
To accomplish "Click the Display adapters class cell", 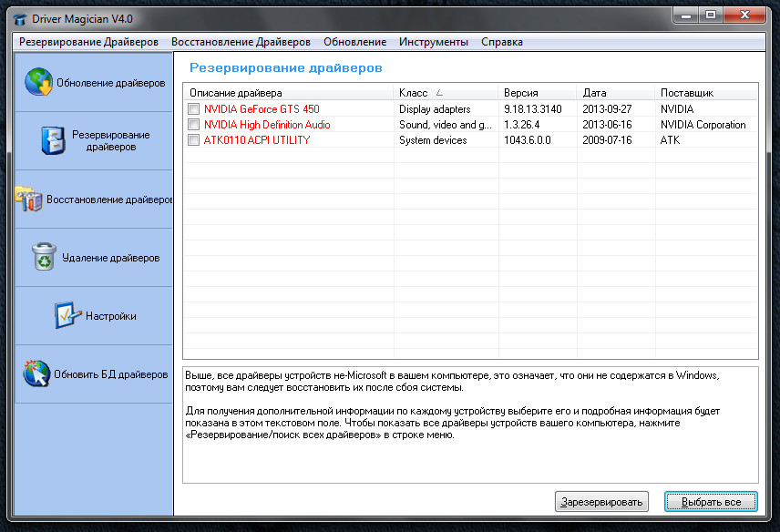I will coord(435,109).
